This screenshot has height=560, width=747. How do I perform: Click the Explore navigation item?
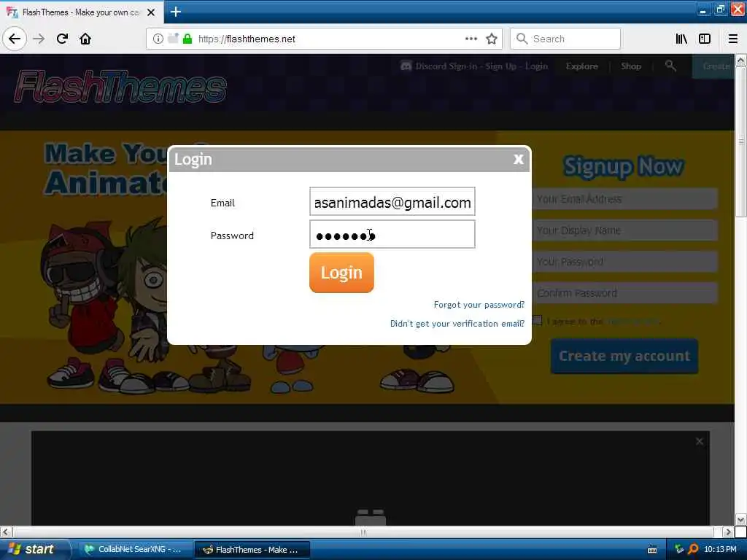tap(581, 66)
